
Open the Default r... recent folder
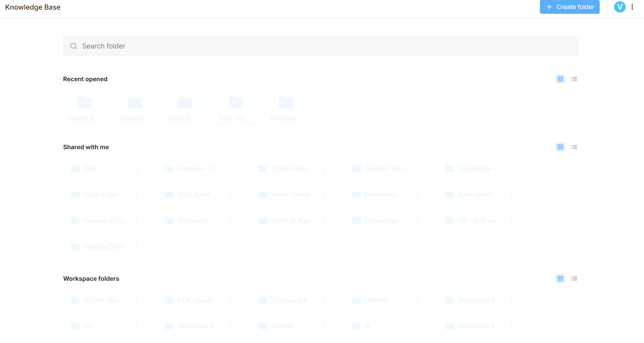185,109
